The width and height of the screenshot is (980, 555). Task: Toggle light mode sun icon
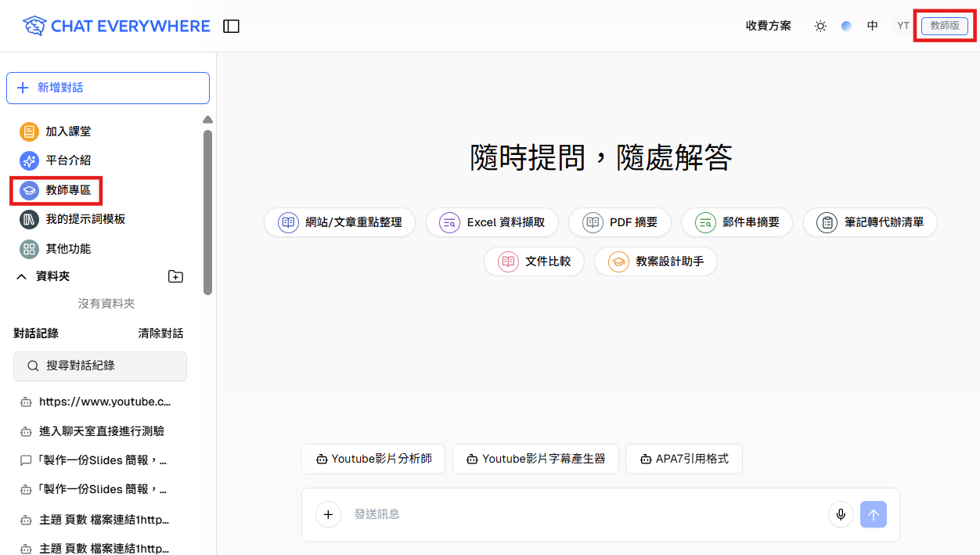coord(820,26)
